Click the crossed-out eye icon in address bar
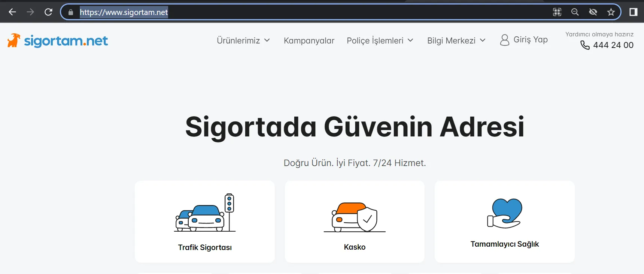This screenshot has height=274, width=644. 593,12
